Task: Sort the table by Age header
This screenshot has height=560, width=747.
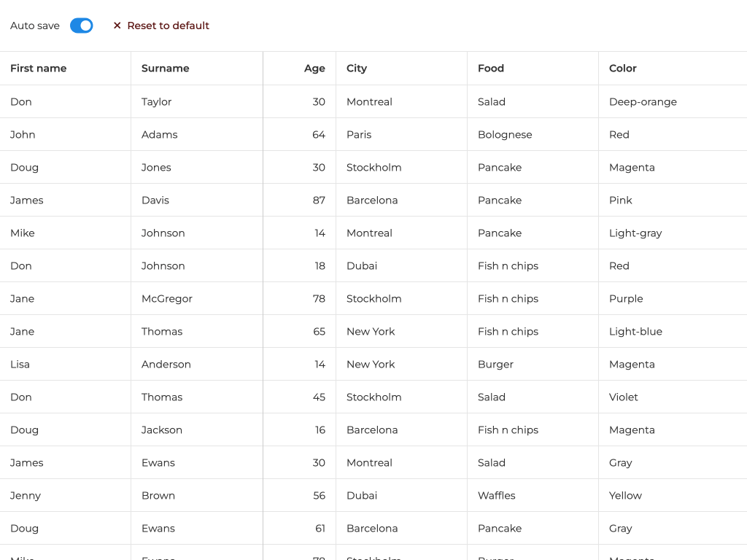Action: (314, 69)
